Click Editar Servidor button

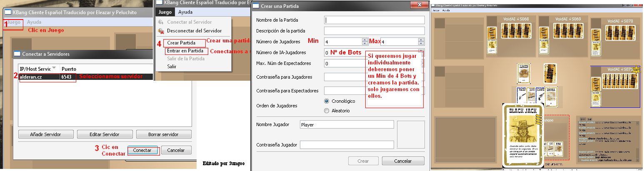click(x=105, y=135)
